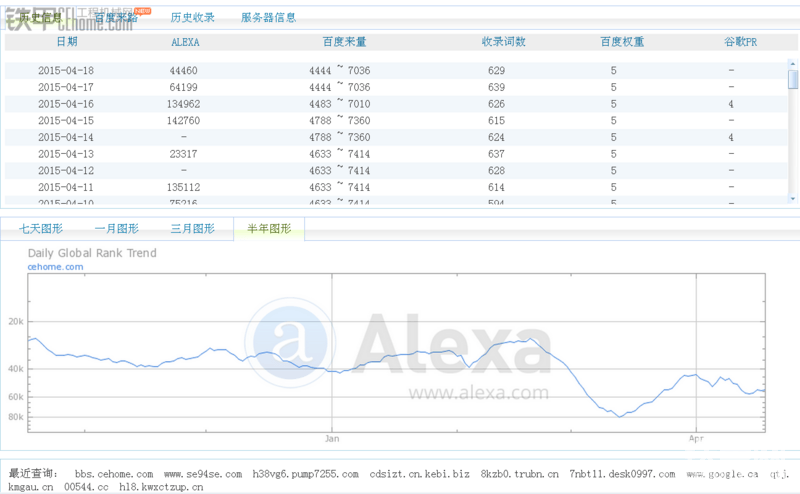Open recent query 8kzb0.trubn.cn
The width and height of the screenshot is (800, 494).
point(519,474)
